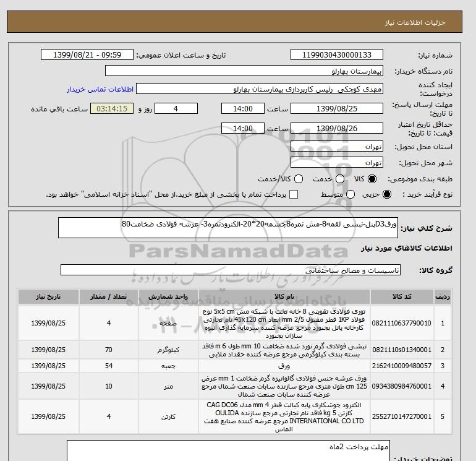This screenshot has height=461, width=476.
Task: Click the unit cell متر
Action: pyautogui.click(x=168, y=386)
